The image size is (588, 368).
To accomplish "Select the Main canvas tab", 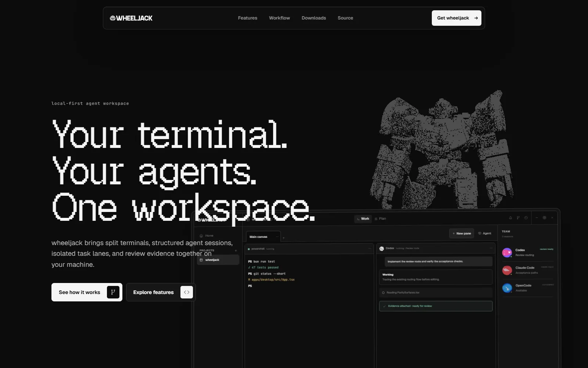I will pyautogui.click(x=263, y=237).
